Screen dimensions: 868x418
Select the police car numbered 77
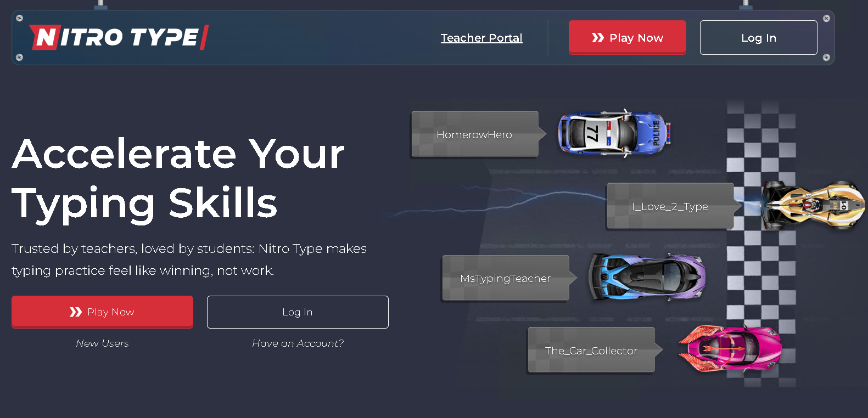click(614, 133)
